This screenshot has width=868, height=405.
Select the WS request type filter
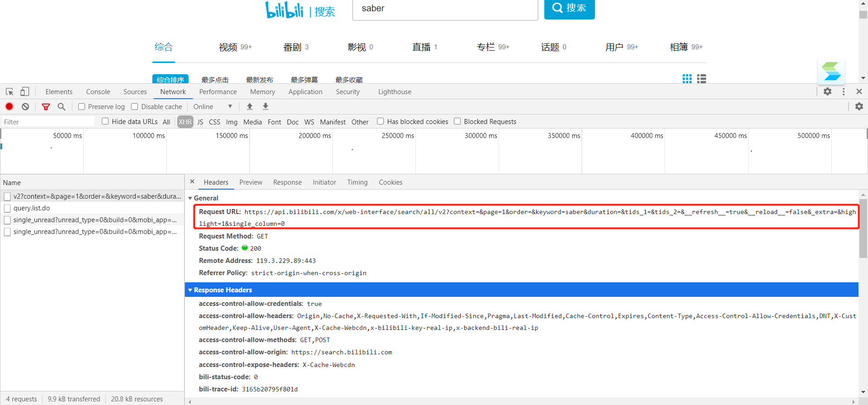tap(309, 122)
